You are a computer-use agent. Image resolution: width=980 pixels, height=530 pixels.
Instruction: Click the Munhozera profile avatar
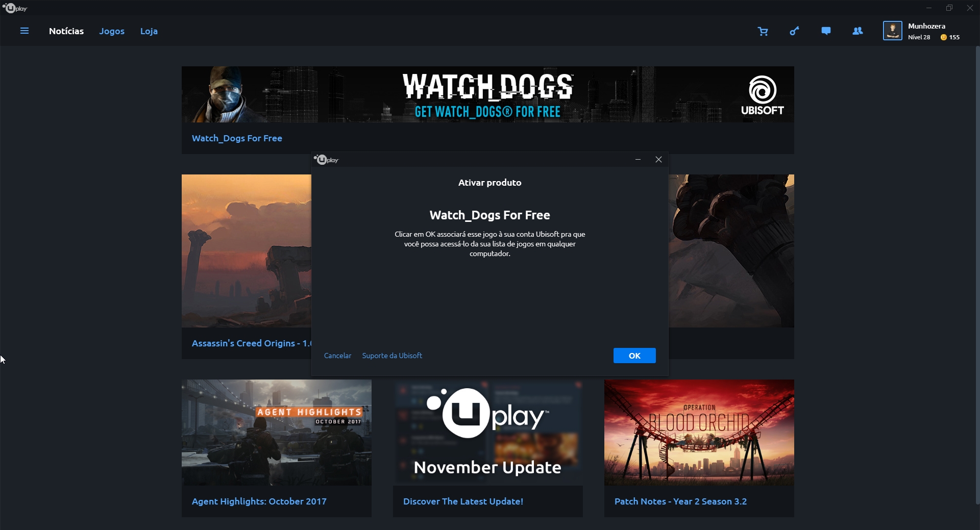click(893, 31)
